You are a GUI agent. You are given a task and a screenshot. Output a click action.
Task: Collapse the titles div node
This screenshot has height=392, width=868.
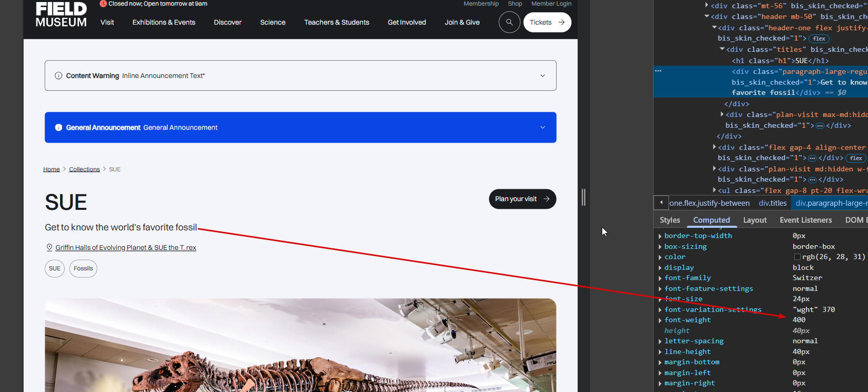tap(722, 49)
